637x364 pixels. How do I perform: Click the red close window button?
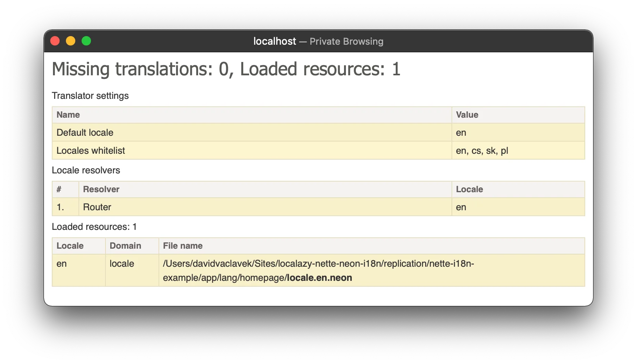pyautogui.click(x=55, y=41)
